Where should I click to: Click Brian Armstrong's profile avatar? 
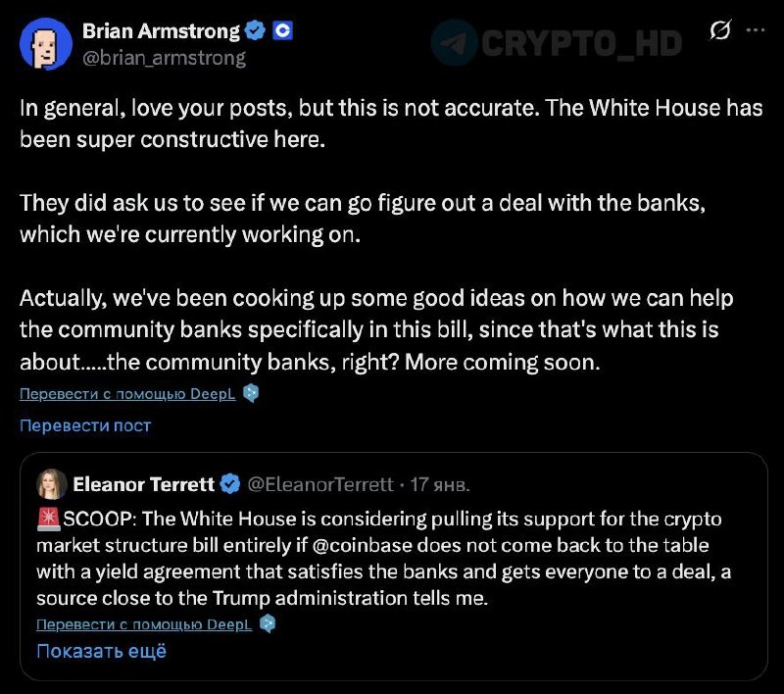point(42,43)
